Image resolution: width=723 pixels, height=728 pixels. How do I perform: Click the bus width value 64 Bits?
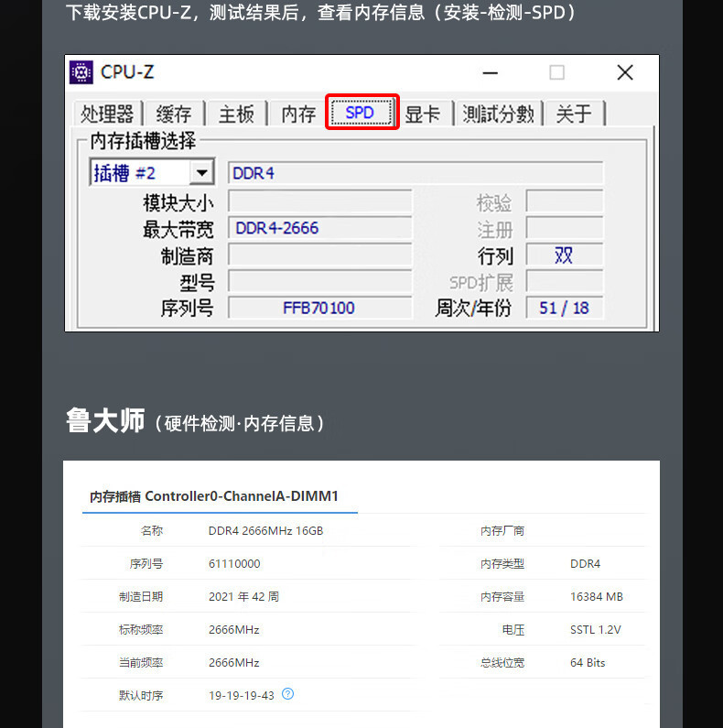click(588, 663)
